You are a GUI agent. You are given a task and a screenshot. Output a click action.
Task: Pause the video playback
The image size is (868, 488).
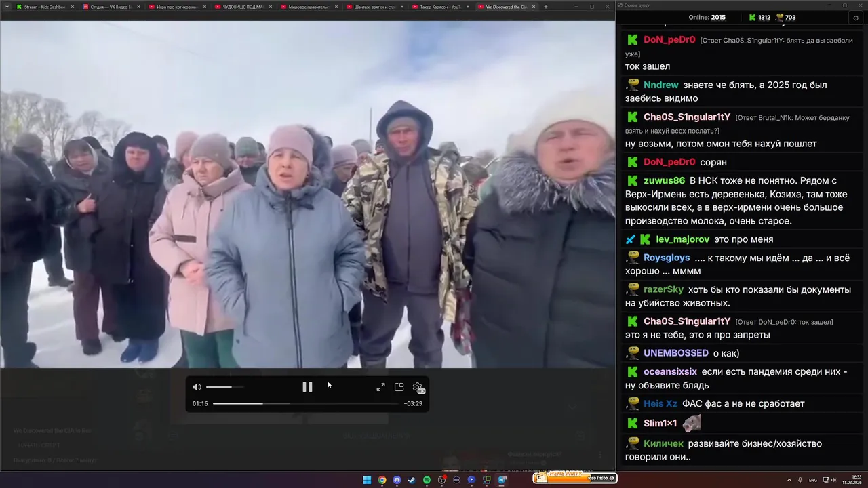(307, 387)
